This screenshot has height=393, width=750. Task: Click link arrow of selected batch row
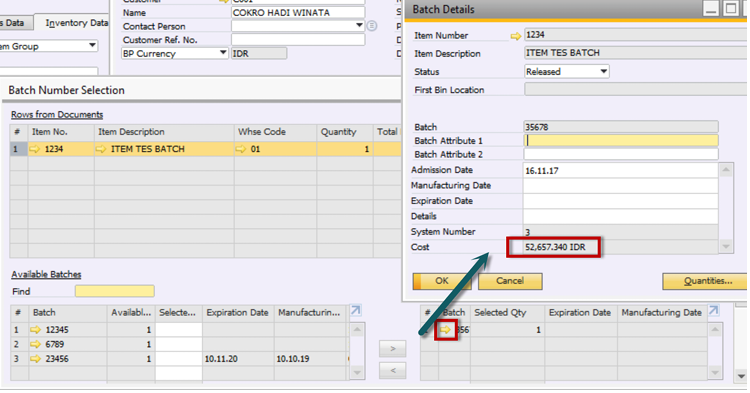pyautogui.click(x=446, y=330)
